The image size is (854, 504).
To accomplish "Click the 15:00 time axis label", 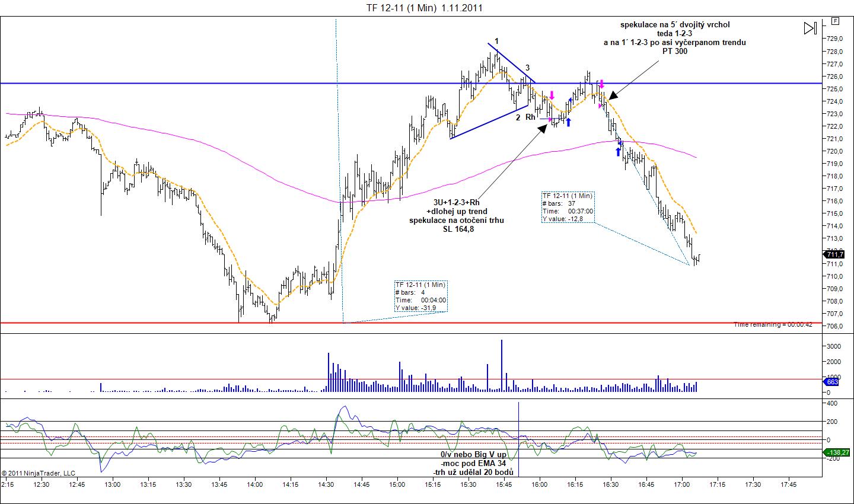I will point(397,484).
